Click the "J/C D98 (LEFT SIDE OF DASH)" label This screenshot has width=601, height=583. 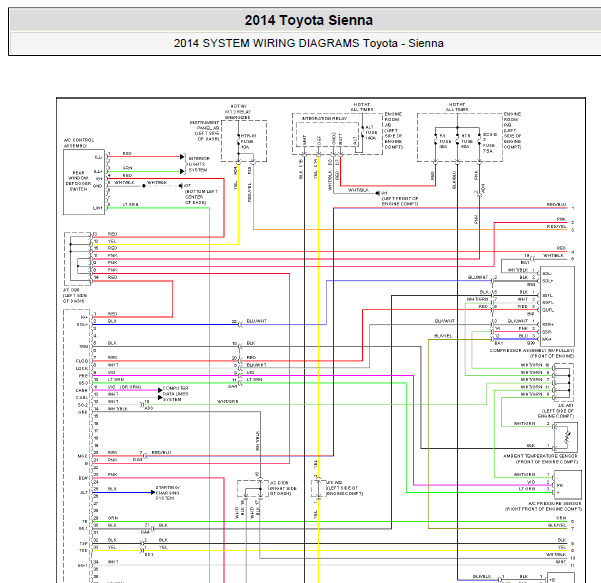(x=73, y=296)
